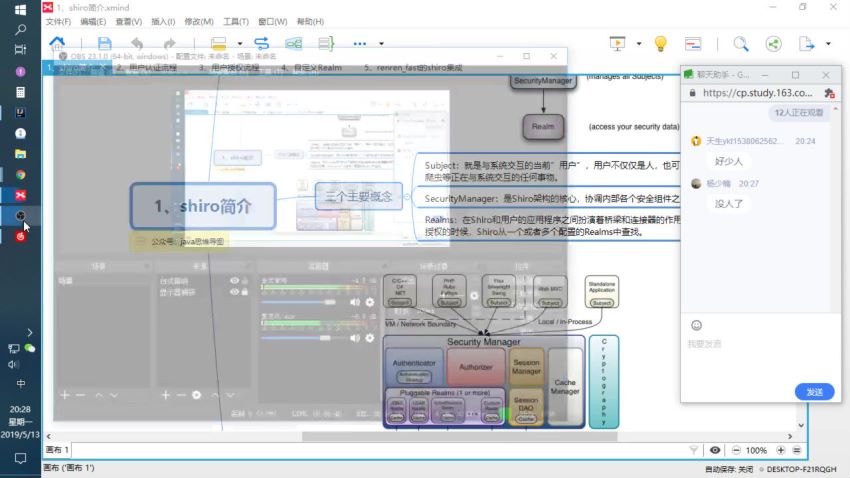The height and width of the screenshot is (478, 850).
Task: Click the filter funnel icon in status bar
Action: tap(693, 450)
